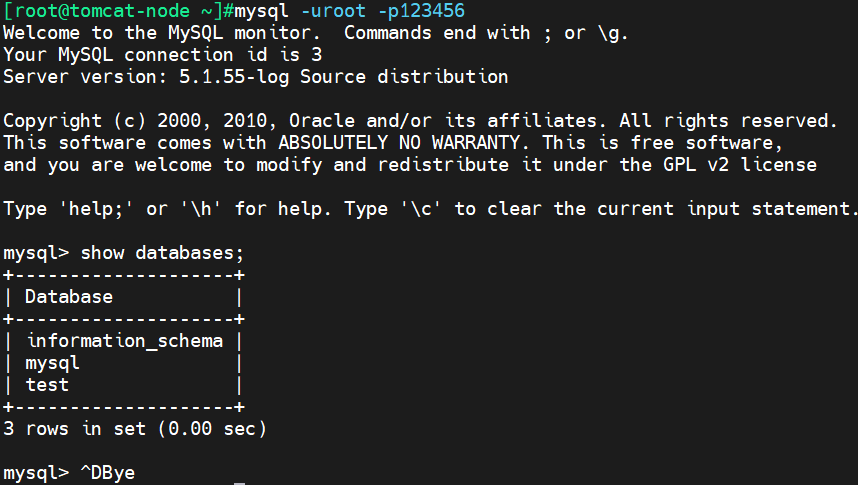Click the root@tomcat-node shell prompt
This screenshot has height=485, width=858.
coord(119,11)
